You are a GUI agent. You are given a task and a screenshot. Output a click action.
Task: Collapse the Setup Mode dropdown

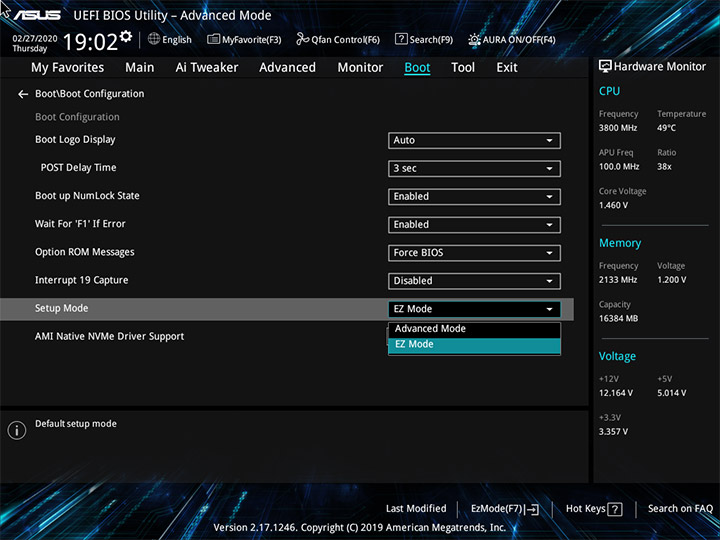click(x=474, y=309)
